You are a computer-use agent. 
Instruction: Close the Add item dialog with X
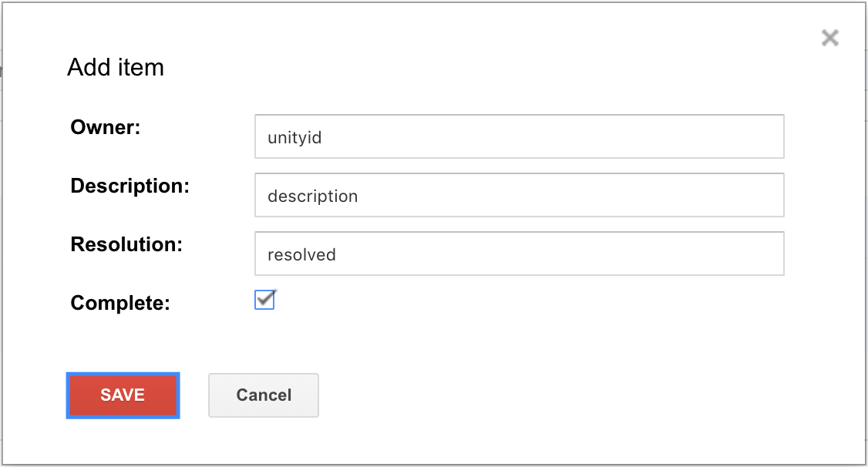[829, 38]
